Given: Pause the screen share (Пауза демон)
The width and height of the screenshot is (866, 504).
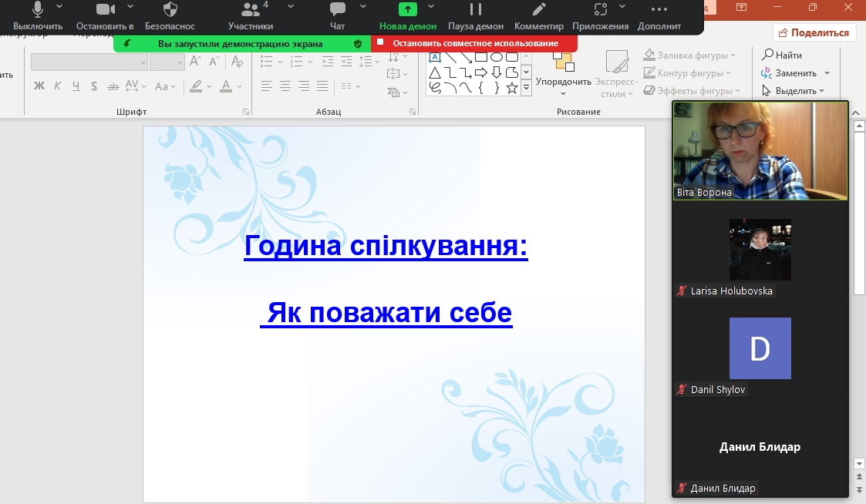Looking at the screenshot, I should click(476, 16).
